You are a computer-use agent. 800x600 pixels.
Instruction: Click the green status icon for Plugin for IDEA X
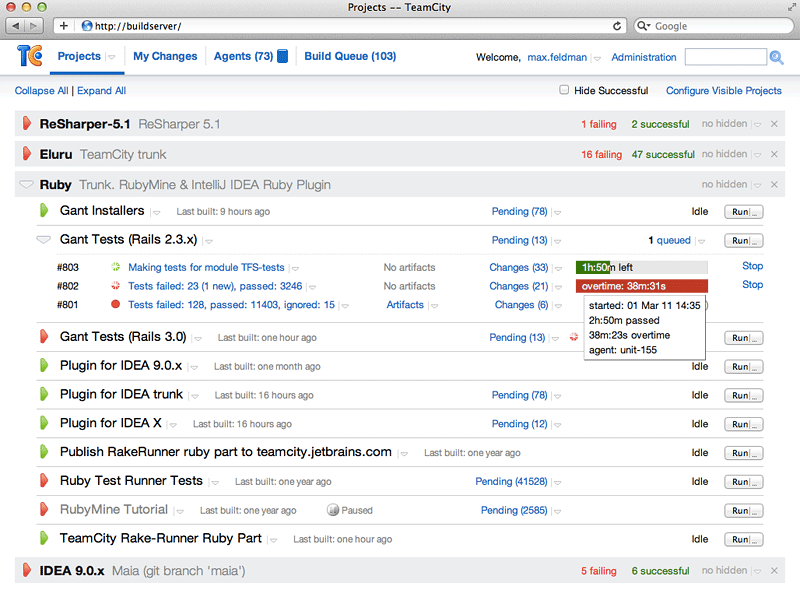pos(44,423)
